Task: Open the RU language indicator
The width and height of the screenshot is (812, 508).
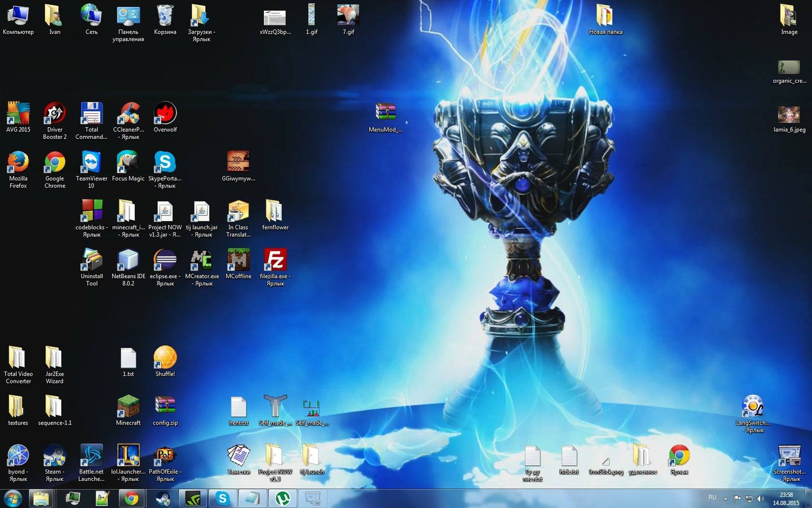Action: point(712,498)
